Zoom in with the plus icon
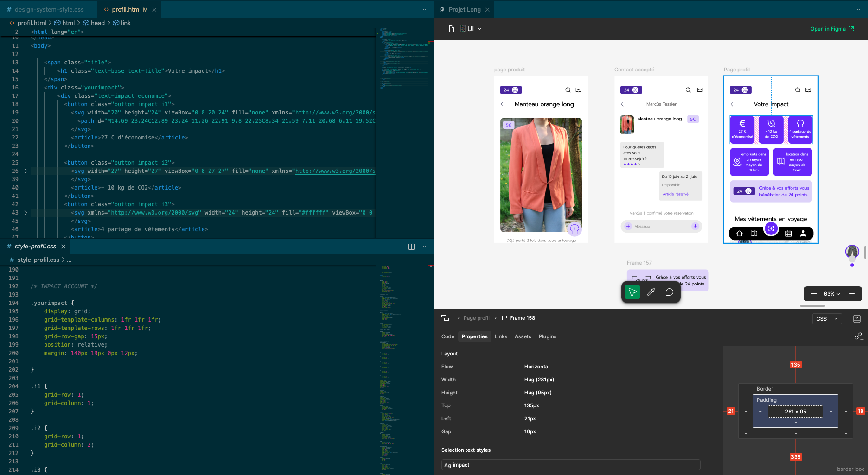This screenshot has height=475, width=868. [x=852, y=293]
